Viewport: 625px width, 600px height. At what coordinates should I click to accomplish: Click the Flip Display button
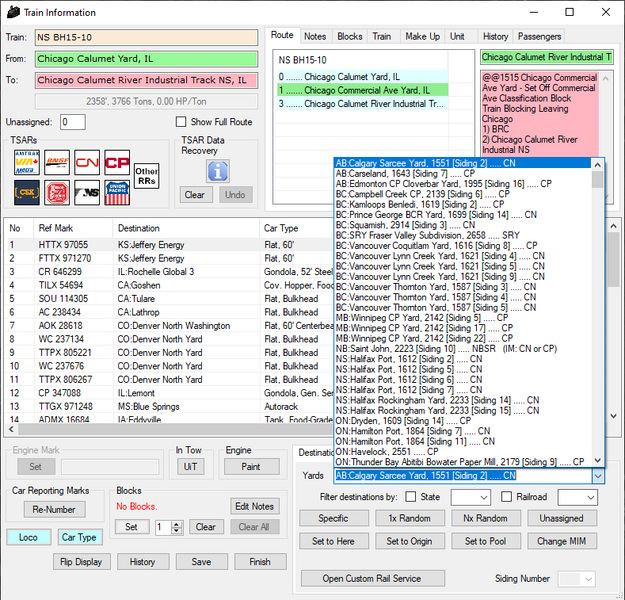81,562
